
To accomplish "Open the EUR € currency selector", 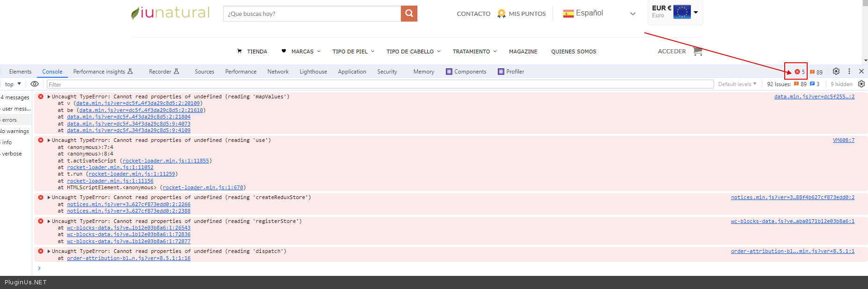I will click(x=675, y=12).
